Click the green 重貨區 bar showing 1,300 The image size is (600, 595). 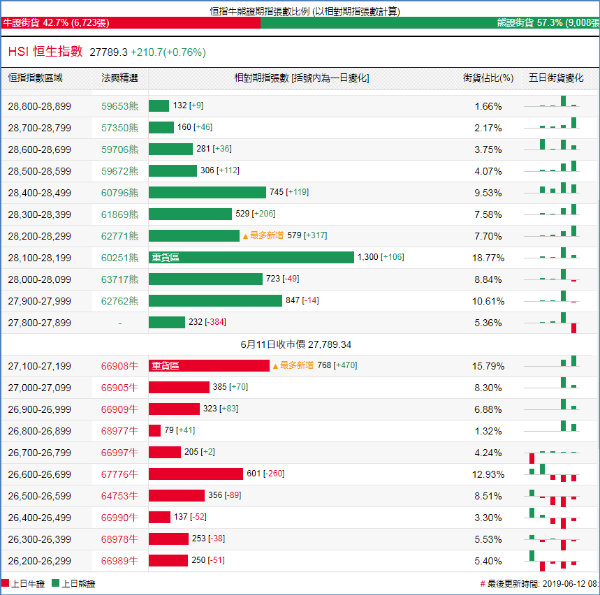pos(251,257)
